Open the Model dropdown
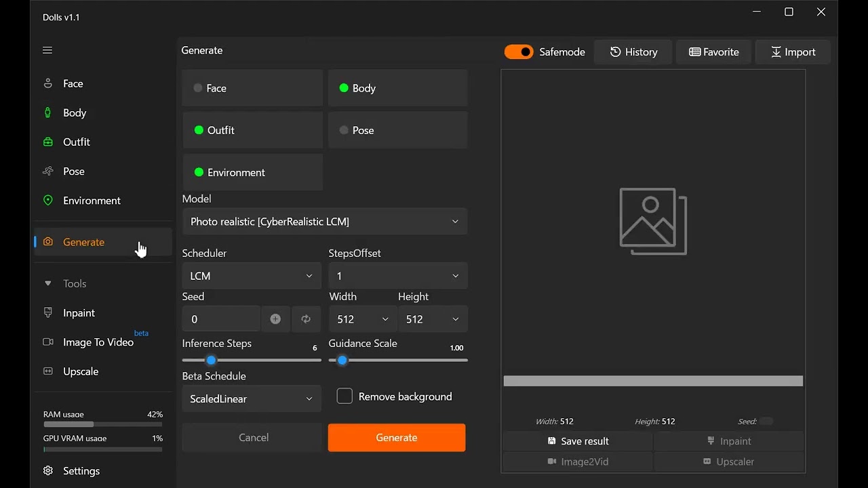The image size is (868, 488). pos(325,222)
